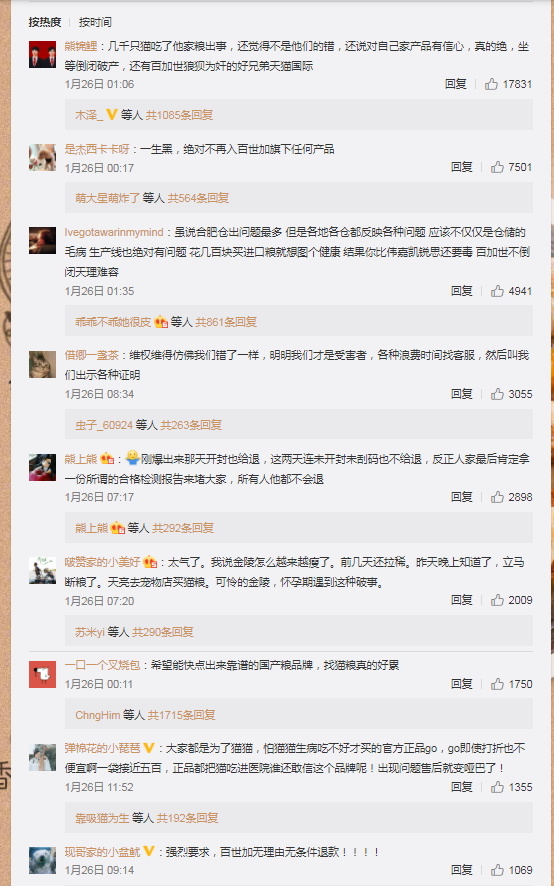Open 共861条回复 replies link
This screenshot has height=886, width=554.
tap(226, 322)
